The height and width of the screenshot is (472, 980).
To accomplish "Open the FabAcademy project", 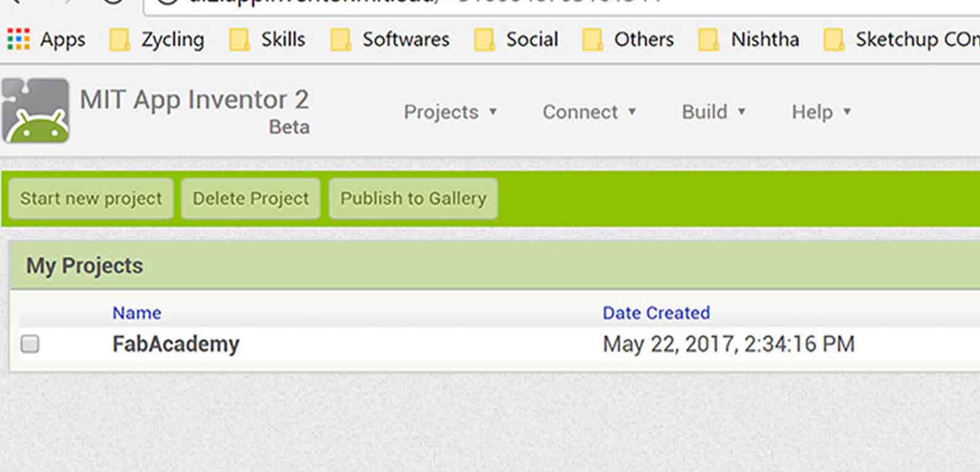I will [x=176, y=344].
